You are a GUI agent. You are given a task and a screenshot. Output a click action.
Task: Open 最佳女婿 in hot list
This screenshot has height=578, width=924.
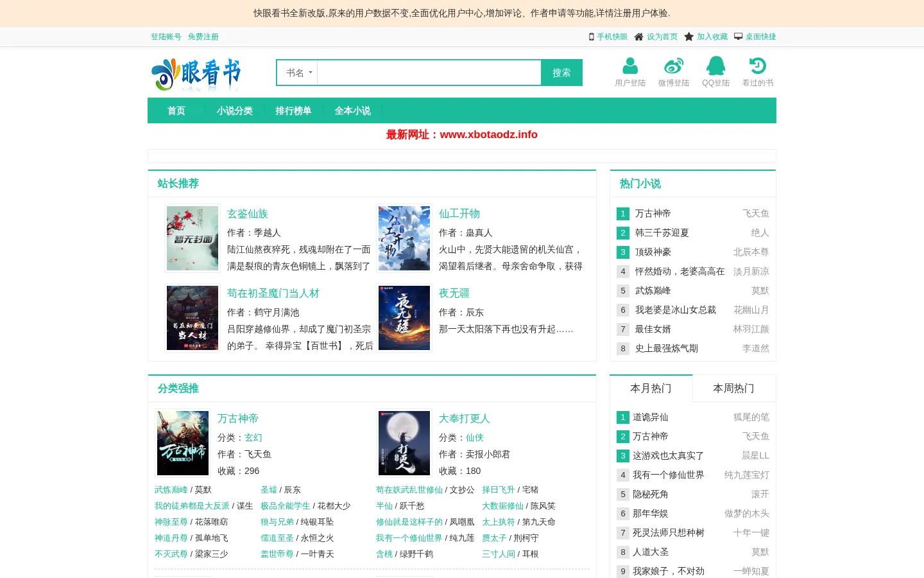pyautogui.click(x=653, y=329)
